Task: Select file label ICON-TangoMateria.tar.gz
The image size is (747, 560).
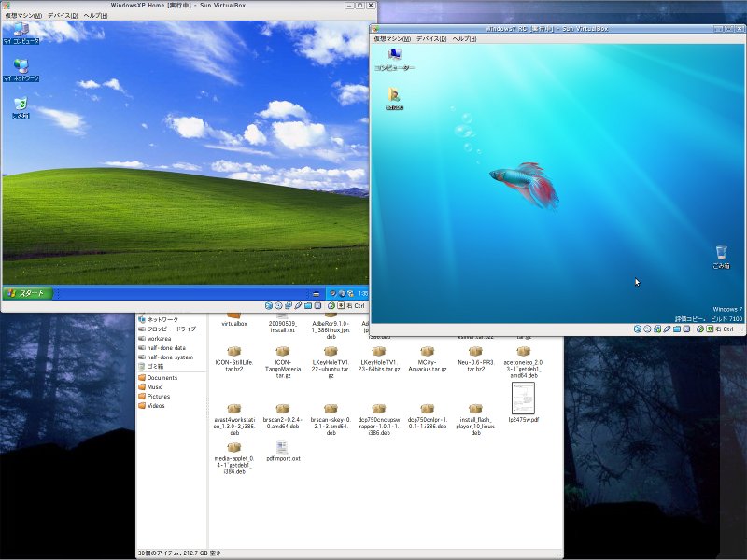Action: pos(283,369)
